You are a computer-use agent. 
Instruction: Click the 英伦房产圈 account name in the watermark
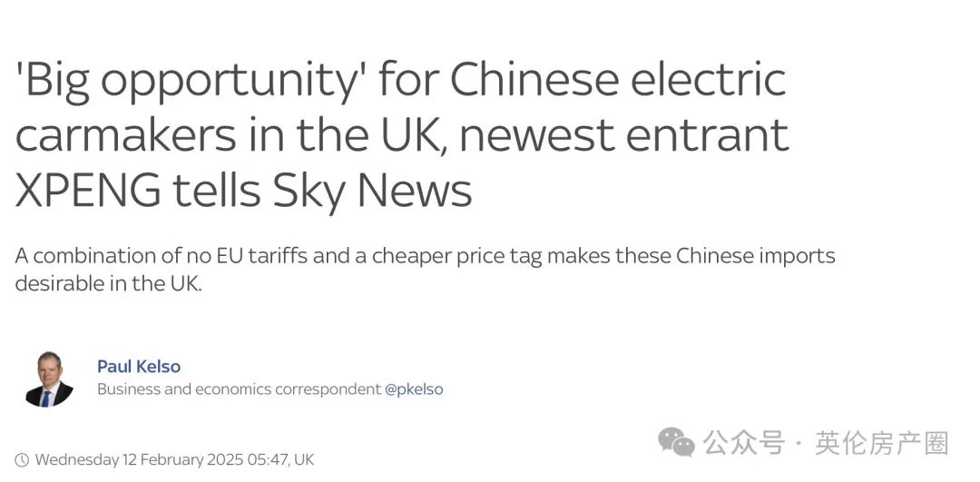pyautogui.click(x=881, y=443)
